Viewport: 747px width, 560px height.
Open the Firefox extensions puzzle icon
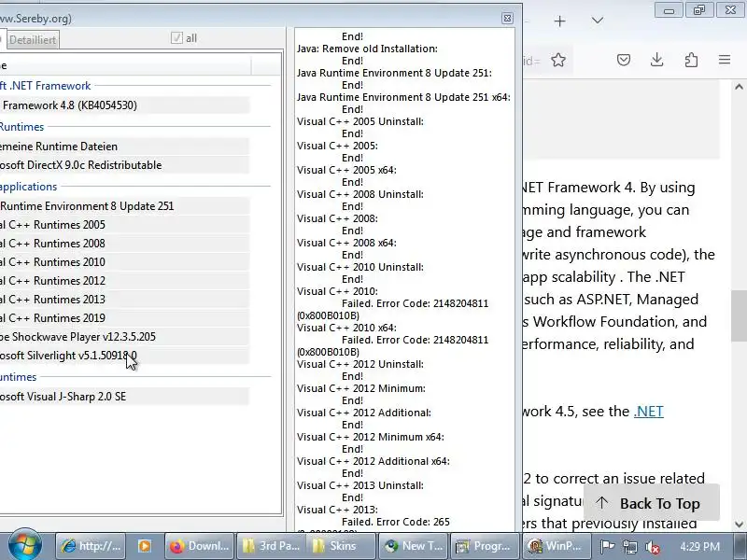[x=691, y=60]
